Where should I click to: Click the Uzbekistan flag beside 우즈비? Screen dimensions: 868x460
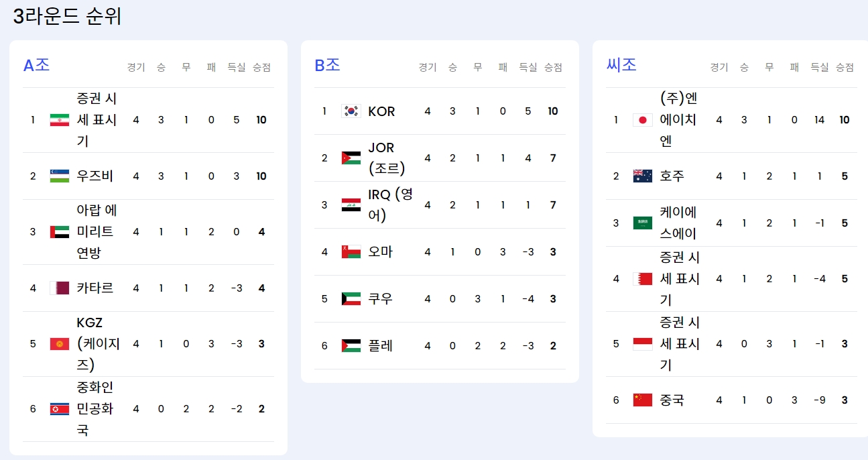[60, 176]
